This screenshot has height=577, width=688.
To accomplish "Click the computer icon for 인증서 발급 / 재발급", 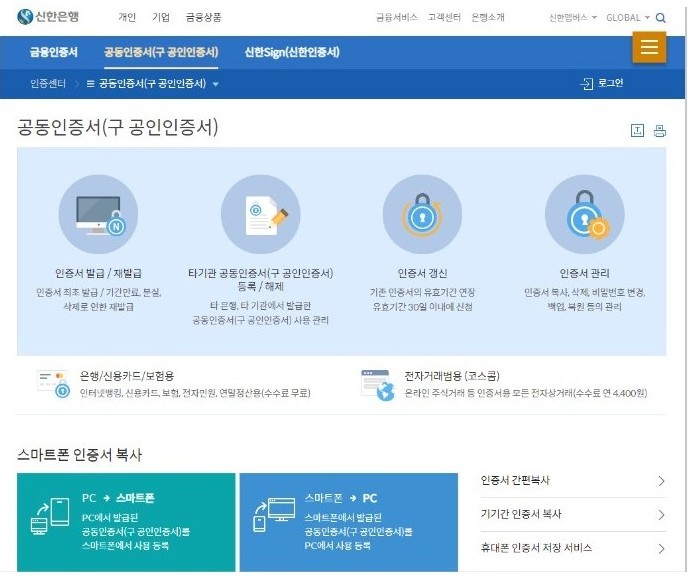I will click(98, 214).
